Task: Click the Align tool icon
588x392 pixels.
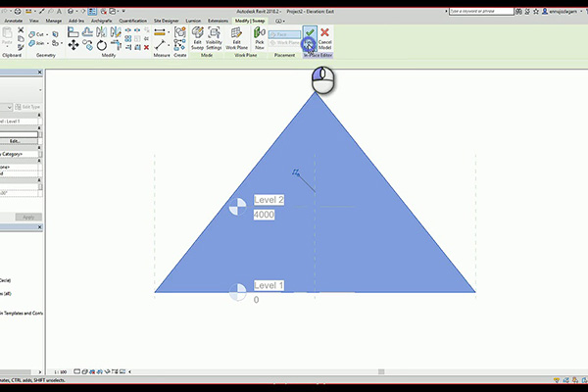Action: pos(73,32)
